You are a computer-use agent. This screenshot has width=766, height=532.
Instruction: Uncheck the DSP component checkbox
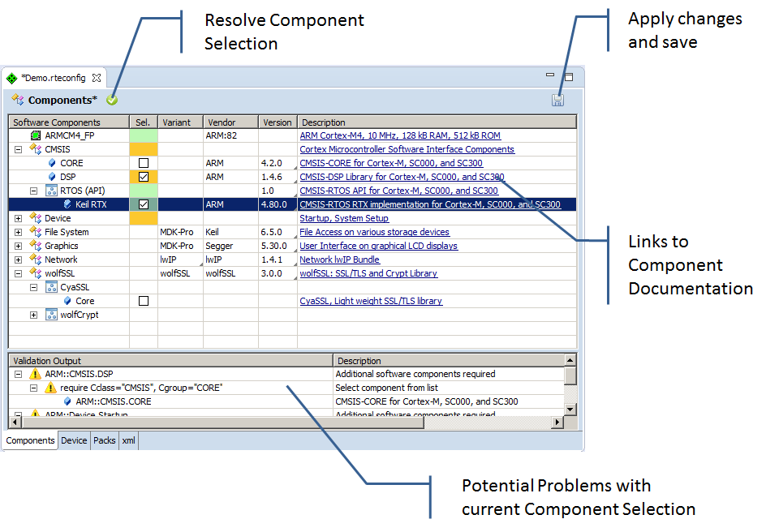(144, 177)
